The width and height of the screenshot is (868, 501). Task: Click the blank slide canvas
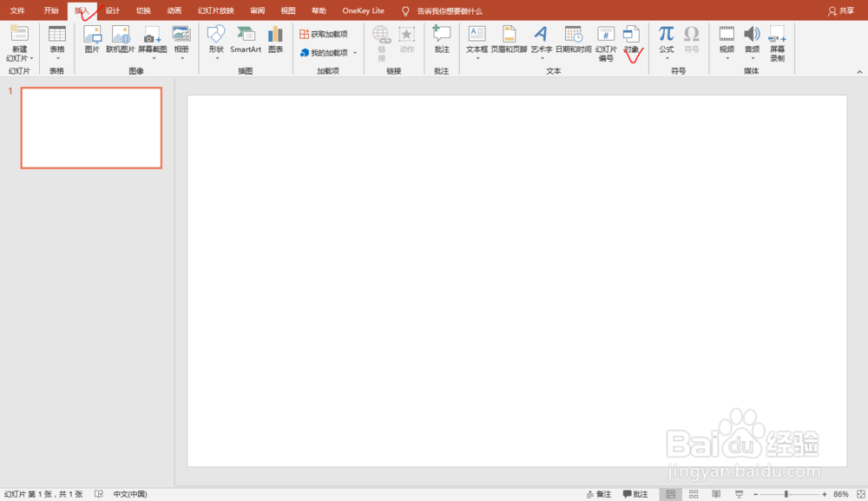click(517, 280)
